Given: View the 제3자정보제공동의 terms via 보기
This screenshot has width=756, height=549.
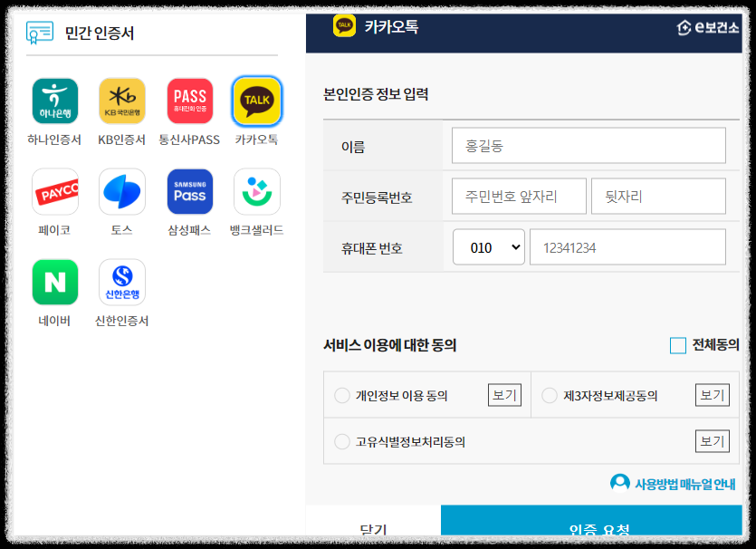Looking at the screenshot, I should coord(713,395).
